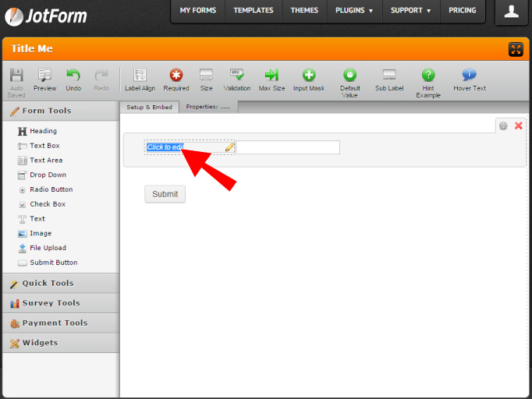Open the form Preview
This screenshot has width=532, height=399.
tap(44, 80)
